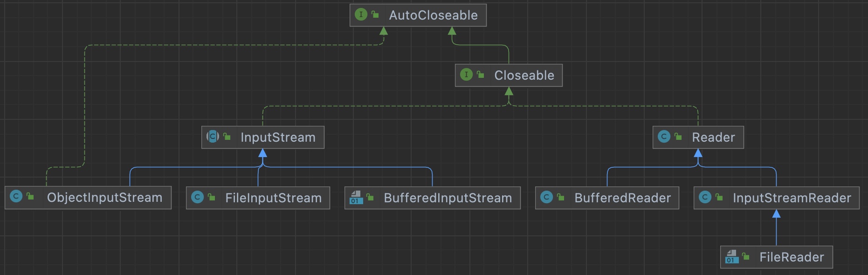Screen dimensions: 868x275
Task: Select the FileInputStream label text
Action: pos(273,198)
